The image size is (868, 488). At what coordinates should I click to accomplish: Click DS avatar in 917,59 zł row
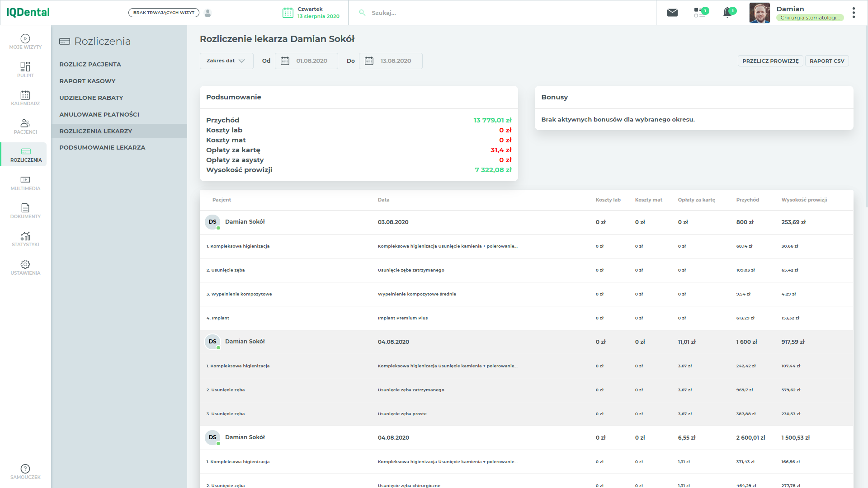212,342
